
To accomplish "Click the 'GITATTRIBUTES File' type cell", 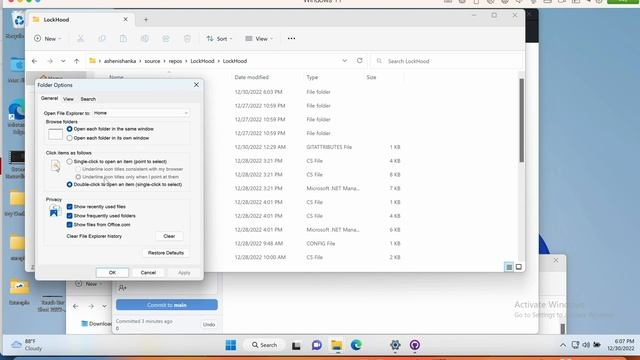I will coord(329,147).
